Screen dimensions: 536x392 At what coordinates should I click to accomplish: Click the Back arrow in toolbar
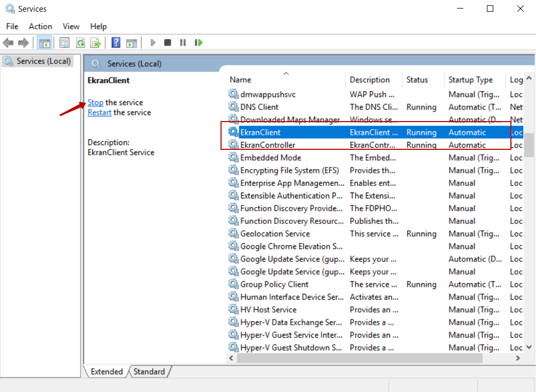[8, 43]
